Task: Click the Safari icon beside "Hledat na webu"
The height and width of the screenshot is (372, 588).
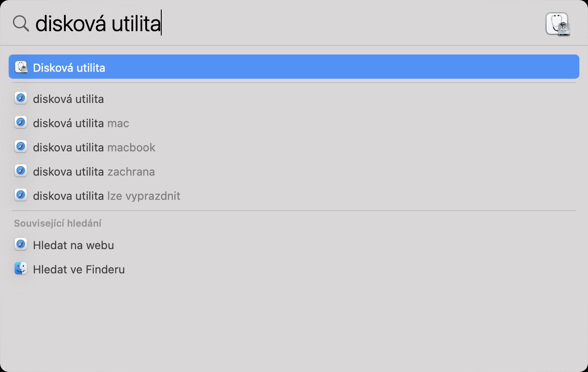Action: tap(21, 245)
